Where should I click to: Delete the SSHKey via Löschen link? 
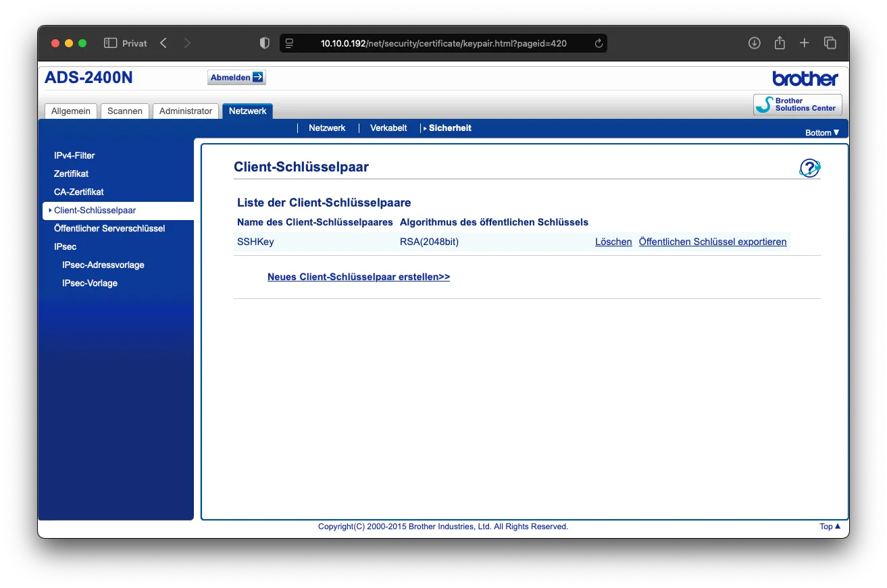point(613,241)
